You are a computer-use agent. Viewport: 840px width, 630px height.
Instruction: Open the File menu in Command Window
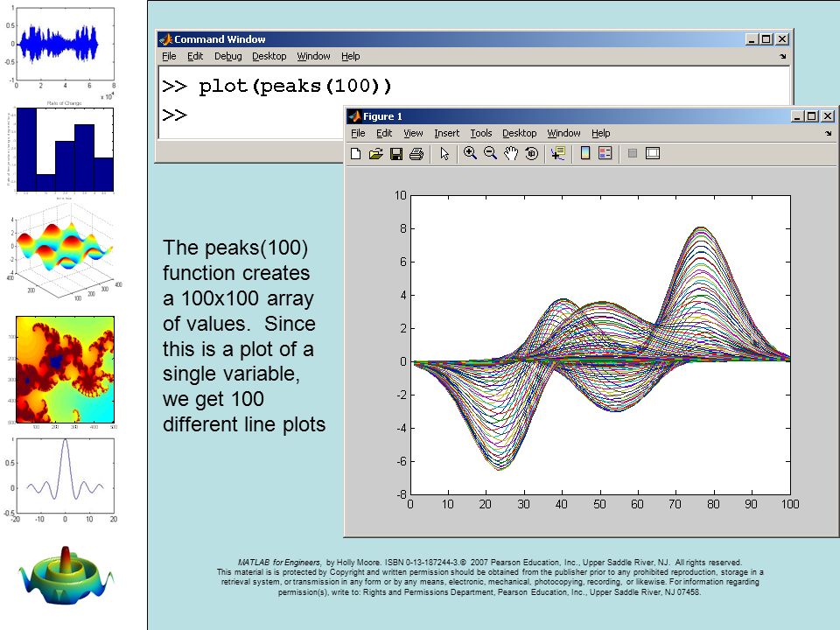169,56
